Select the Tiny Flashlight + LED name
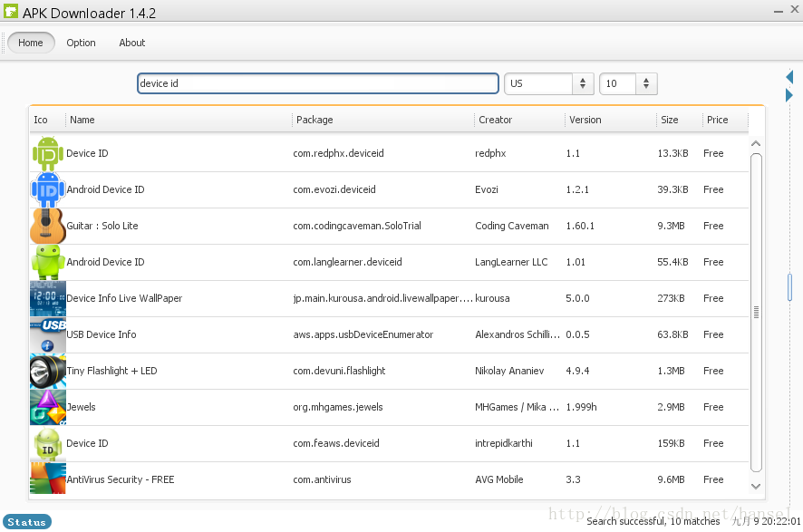This screenshot has width=803, height=532. pos(111,372)
